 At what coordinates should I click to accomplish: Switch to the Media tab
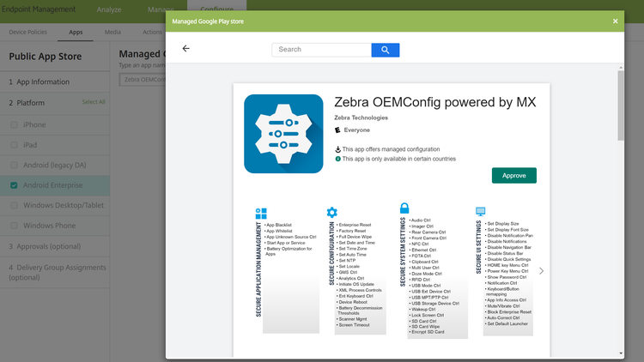(x=112, y=32)
